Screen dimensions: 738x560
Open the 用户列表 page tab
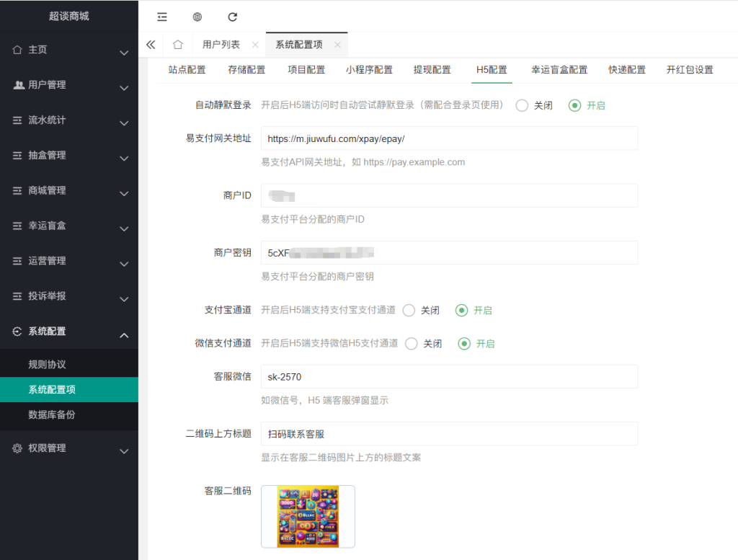pos(221,45)
